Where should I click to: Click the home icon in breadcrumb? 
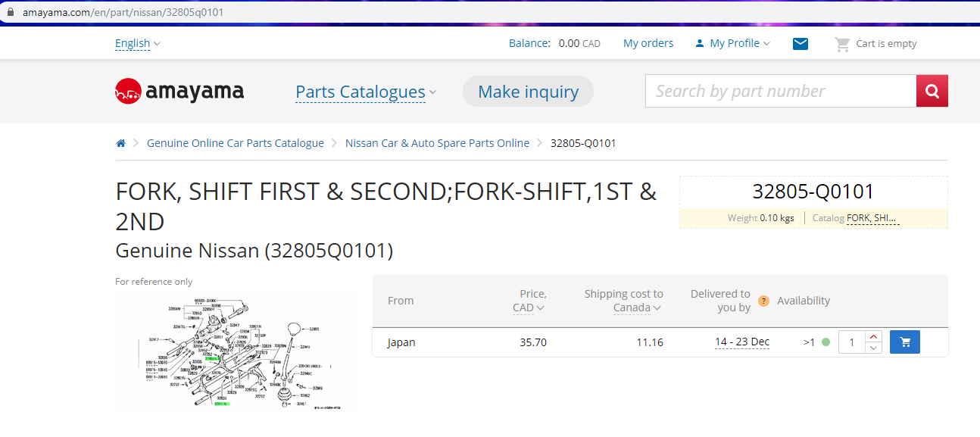[x=120, y=143]
